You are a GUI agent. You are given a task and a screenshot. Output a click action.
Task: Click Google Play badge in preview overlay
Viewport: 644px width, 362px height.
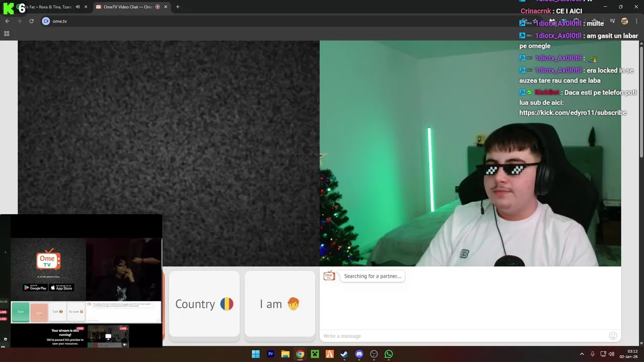[x=35, y=288]
